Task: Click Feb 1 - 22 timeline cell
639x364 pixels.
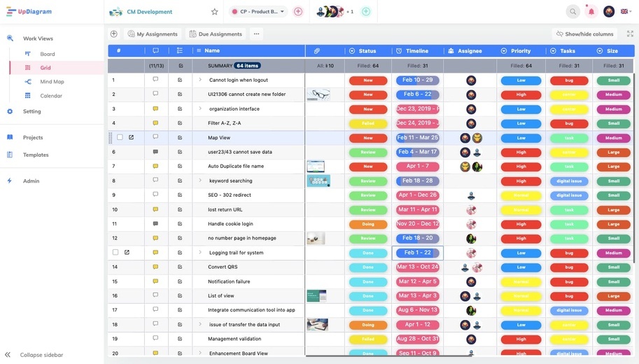Action: tap(417, 253)
